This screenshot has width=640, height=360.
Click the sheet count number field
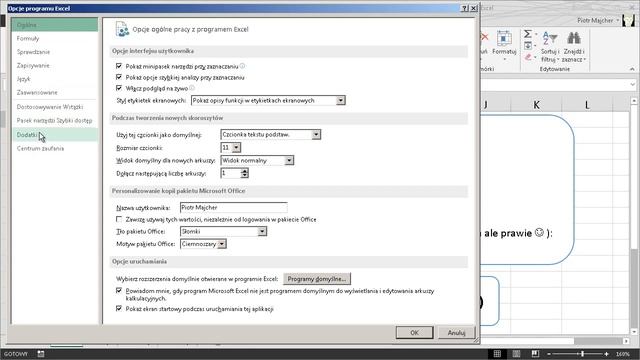(231, 173)
